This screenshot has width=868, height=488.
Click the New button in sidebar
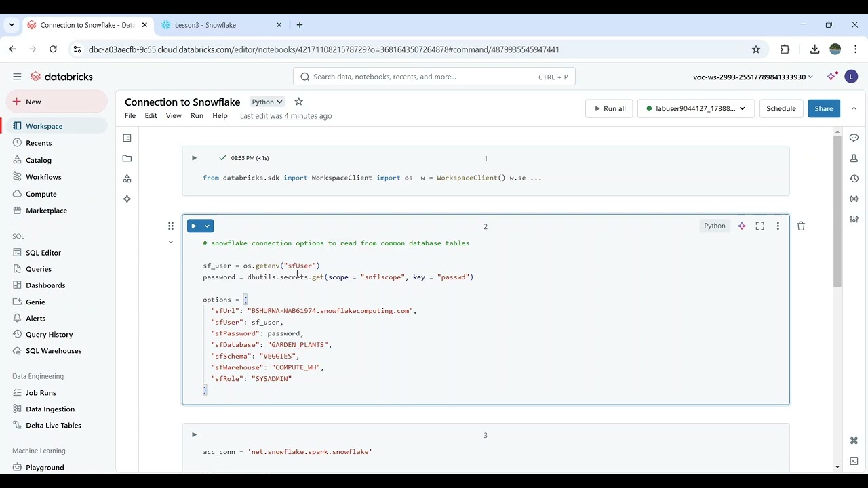tap(57, 102)
